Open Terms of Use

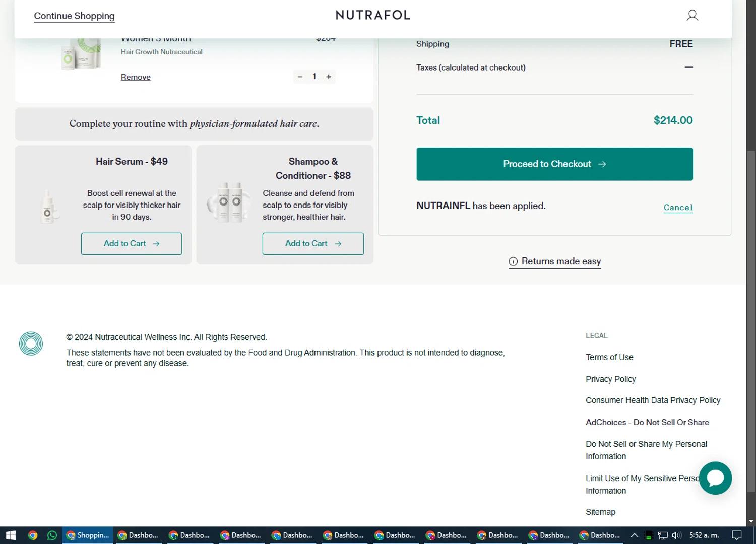(x=609, y=357)
